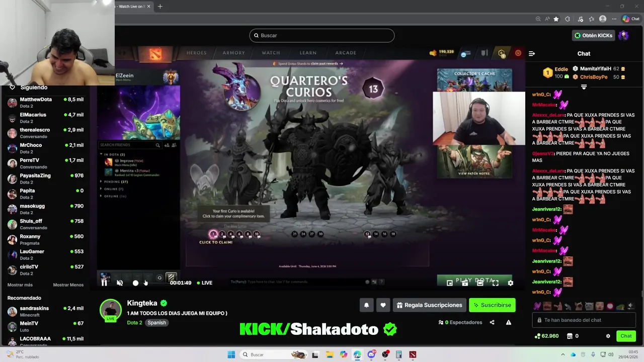Open player settings gear
The width and height of the screenshot is (644, 362).
click(x=510, y=283)
